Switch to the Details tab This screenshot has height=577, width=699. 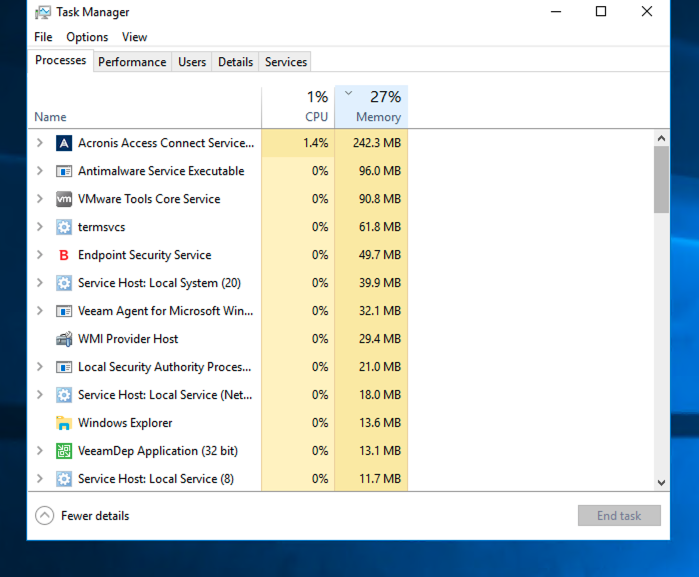point(235,62)
